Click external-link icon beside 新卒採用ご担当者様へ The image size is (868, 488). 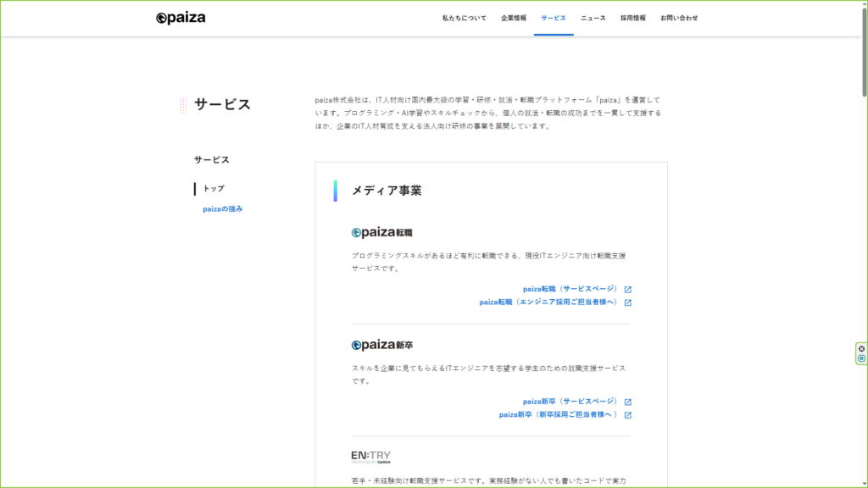(628, 415)
